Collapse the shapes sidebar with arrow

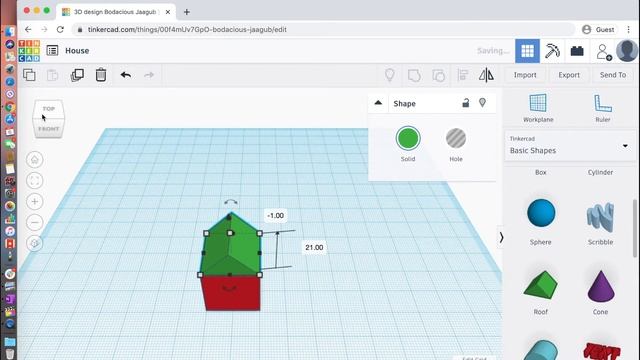[501, 238]
